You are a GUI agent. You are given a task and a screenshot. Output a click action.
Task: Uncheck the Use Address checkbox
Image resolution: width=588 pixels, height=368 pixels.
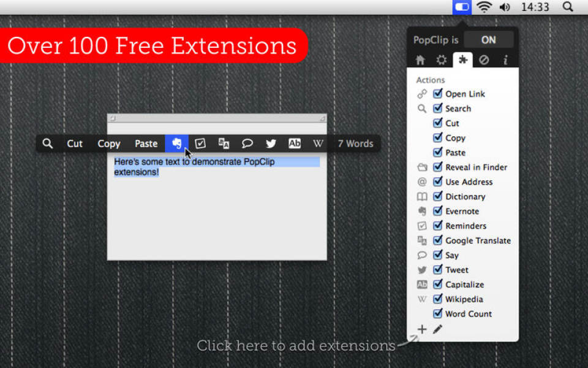437,182
